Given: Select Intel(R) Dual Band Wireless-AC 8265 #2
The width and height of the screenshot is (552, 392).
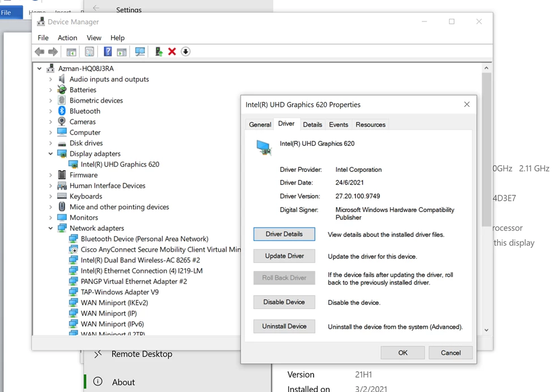Looking at the screenshot, I should pyautogui.click(x=140, y=260).
